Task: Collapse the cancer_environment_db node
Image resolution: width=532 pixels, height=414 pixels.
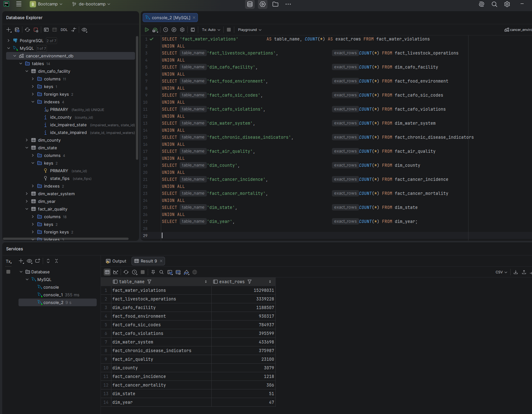Action: [15, 56]
